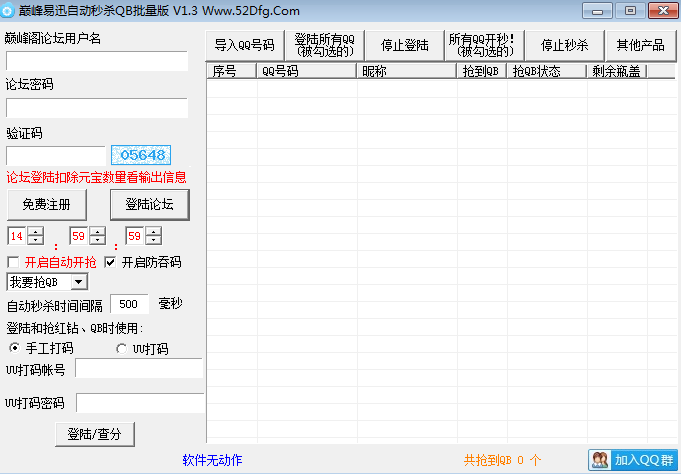This screenshot has width=681, height=474.
Task: Enable the 开启自动开抢 checkbox
Action: 13,262
